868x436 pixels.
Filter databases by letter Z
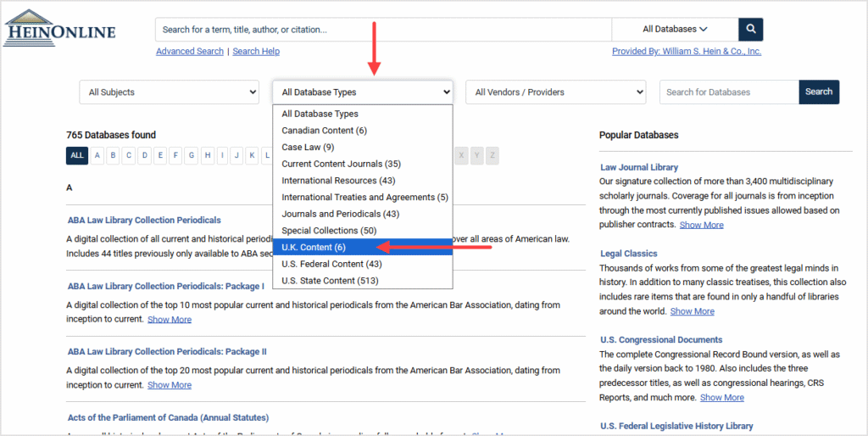[492, 156]
